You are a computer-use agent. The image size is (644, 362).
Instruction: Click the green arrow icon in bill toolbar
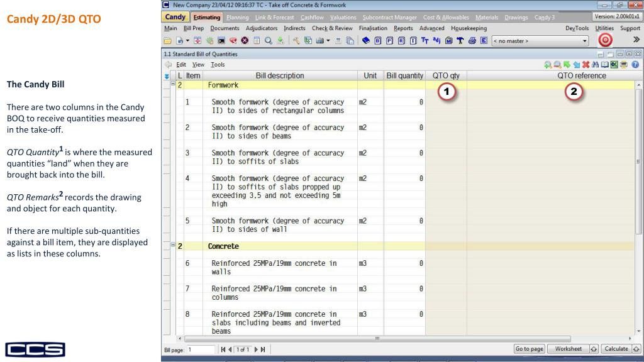point(567,65)
